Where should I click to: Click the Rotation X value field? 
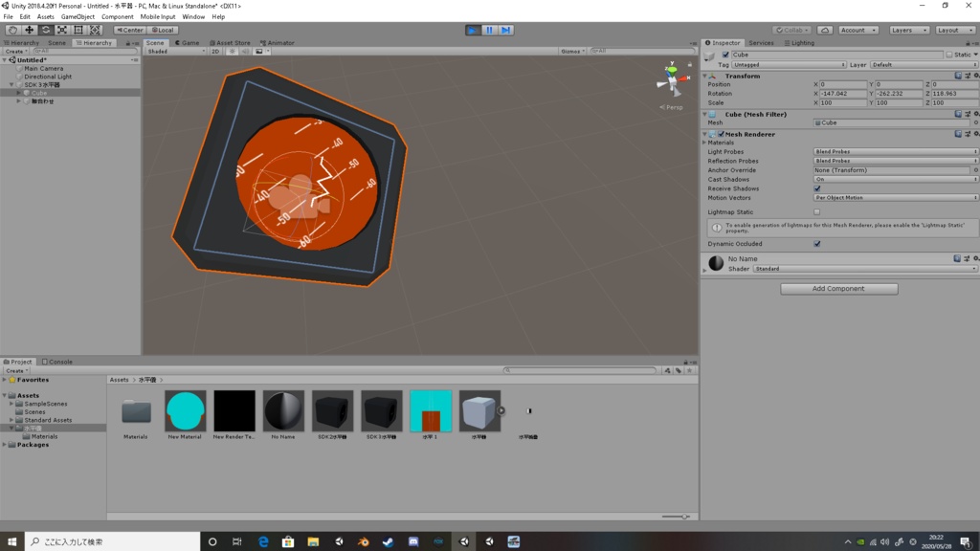coord(842,94)
